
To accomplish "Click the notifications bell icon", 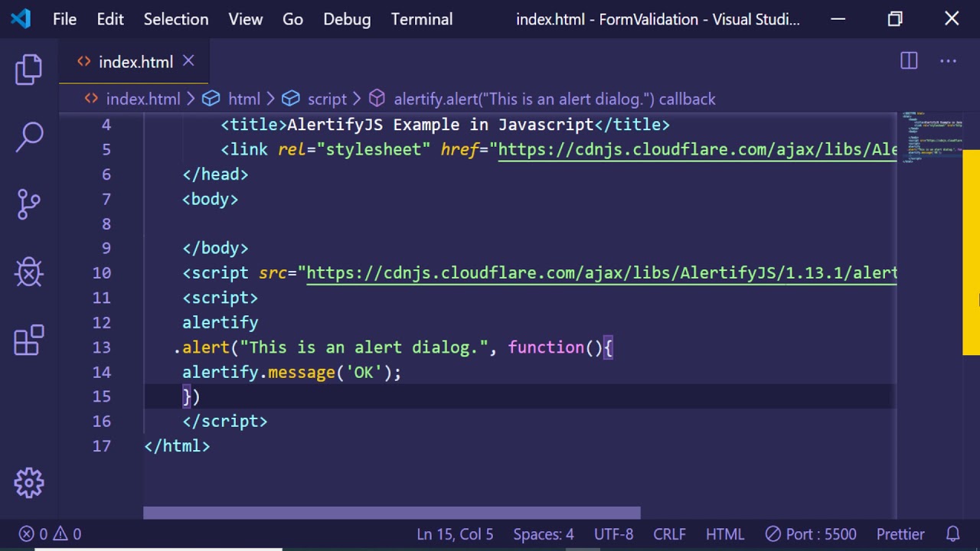I will point(952,534).
